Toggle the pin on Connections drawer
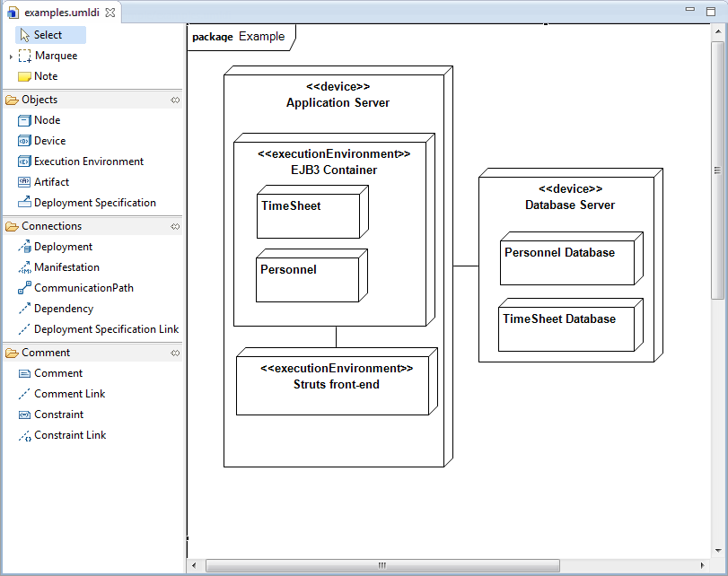 175,227
